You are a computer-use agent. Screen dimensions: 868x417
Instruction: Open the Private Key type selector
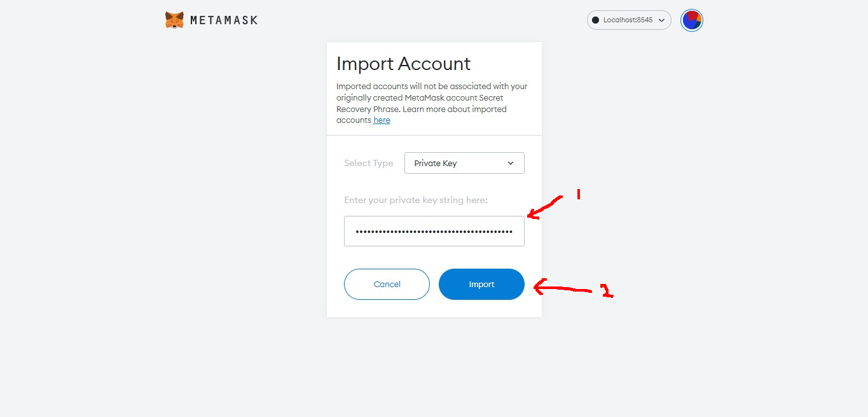(464, 163)
